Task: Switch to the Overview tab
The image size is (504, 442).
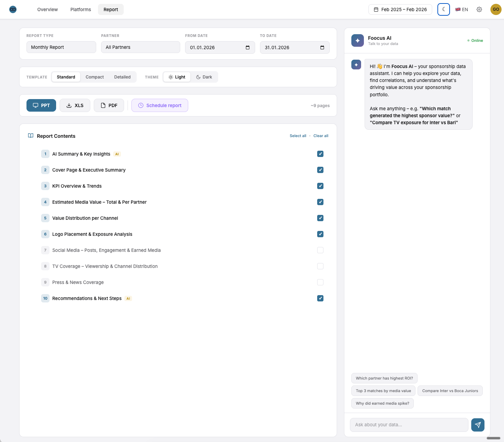Action: click(47, 9)
